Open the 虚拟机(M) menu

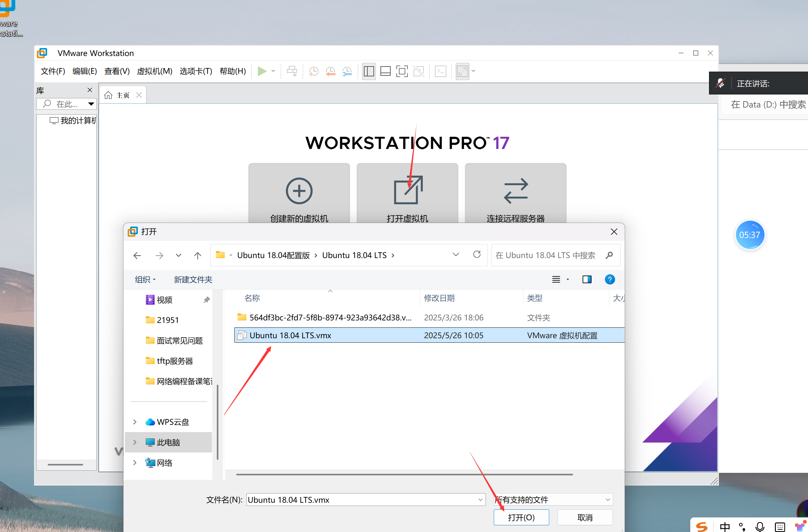(154, 71)
